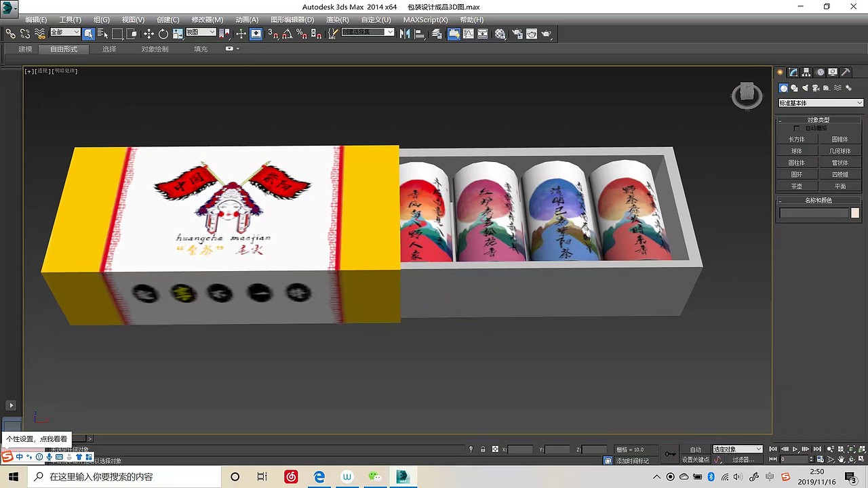Image resolution: width=868 pixels, height=488 pixels.
Task: Toggle 3D Snaps on the toolbar
Action: pos(273,33)
